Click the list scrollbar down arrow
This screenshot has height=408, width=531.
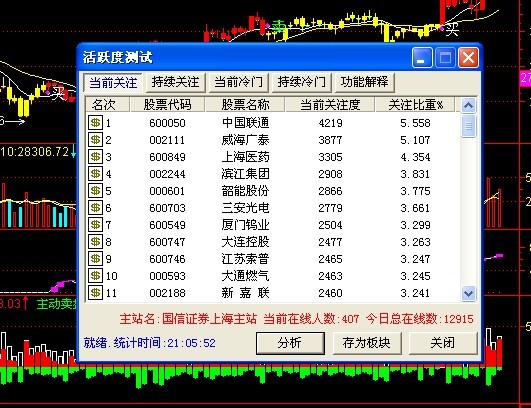(468, 293)
